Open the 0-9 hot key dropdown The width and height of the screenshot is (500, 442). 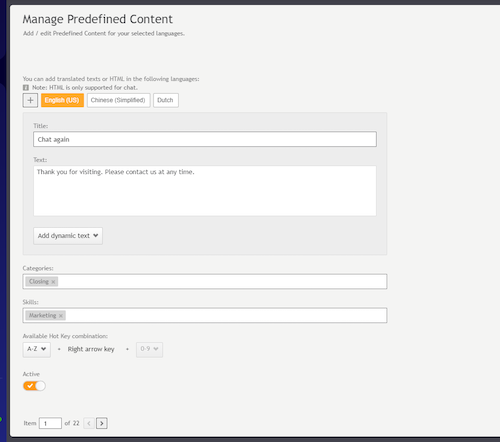(x=149, y=349)
